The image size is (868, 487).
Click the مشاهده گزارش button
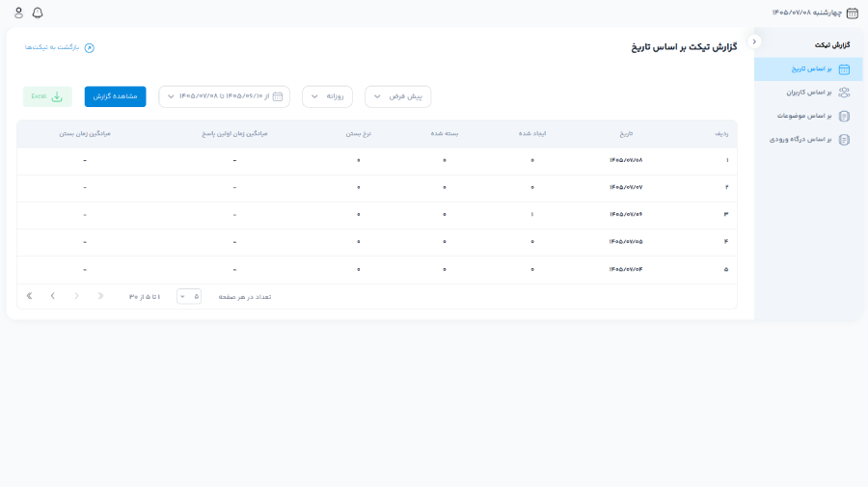point(115,96)
